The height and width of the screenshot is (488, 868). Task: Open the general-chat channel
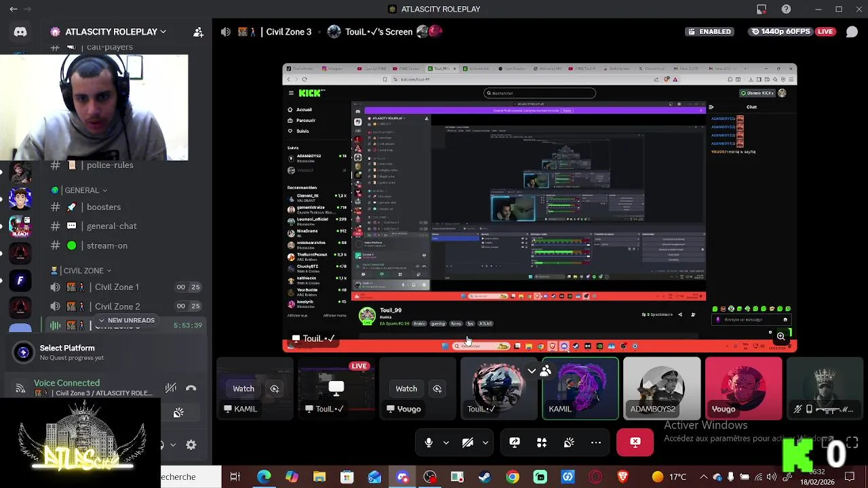pos(111,226)
